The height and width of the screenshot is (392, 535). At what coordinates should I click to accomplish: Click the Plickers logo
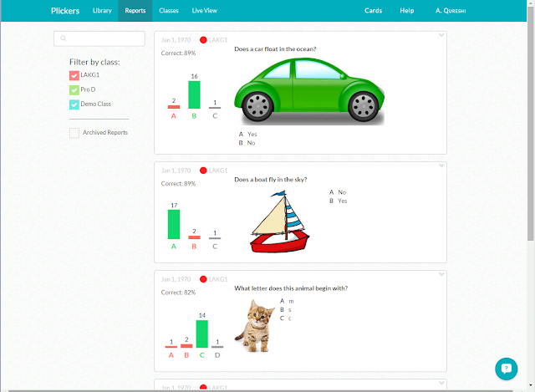(x=65, y=11)
